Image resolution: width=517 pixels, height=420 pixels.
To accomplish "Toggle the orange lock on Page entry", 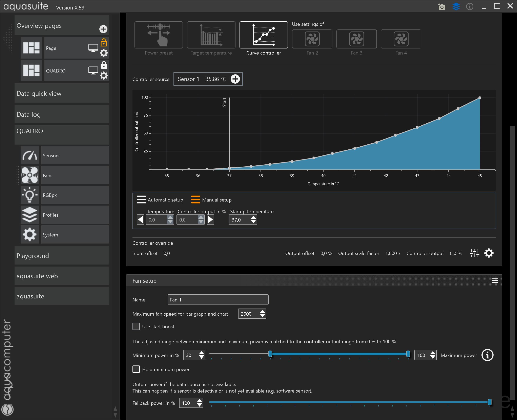I will (104, 43).
